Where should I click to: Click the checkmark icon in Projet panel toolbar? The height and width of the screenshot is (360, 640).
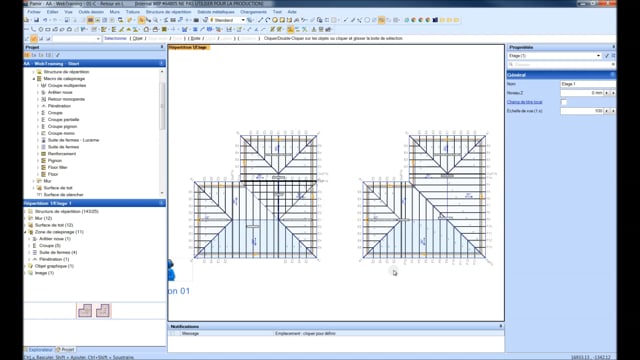click(58, 55)
